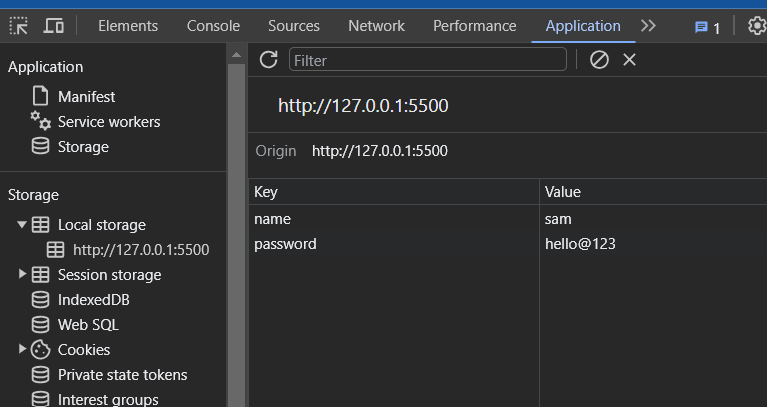Open the Network tab
The image size is (767, 407).
click(x=376, y=26)
